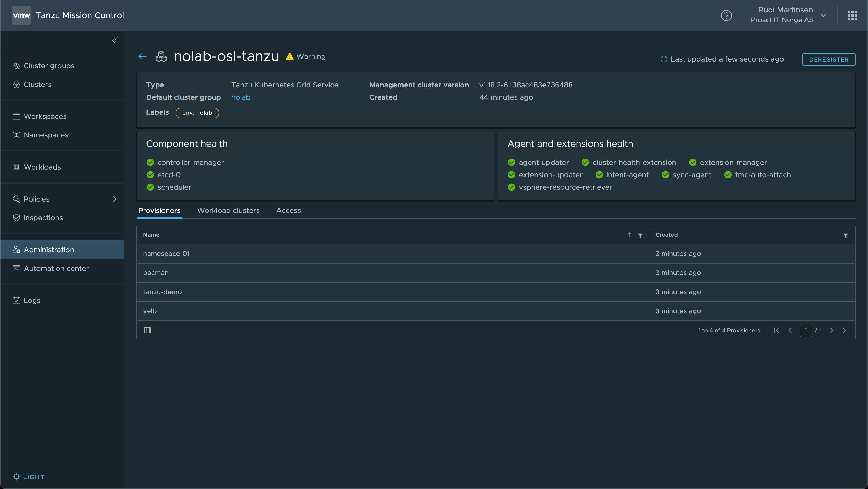
Task: Open the Rudi Martinsen account dropdown
Action: pos(788,15)
